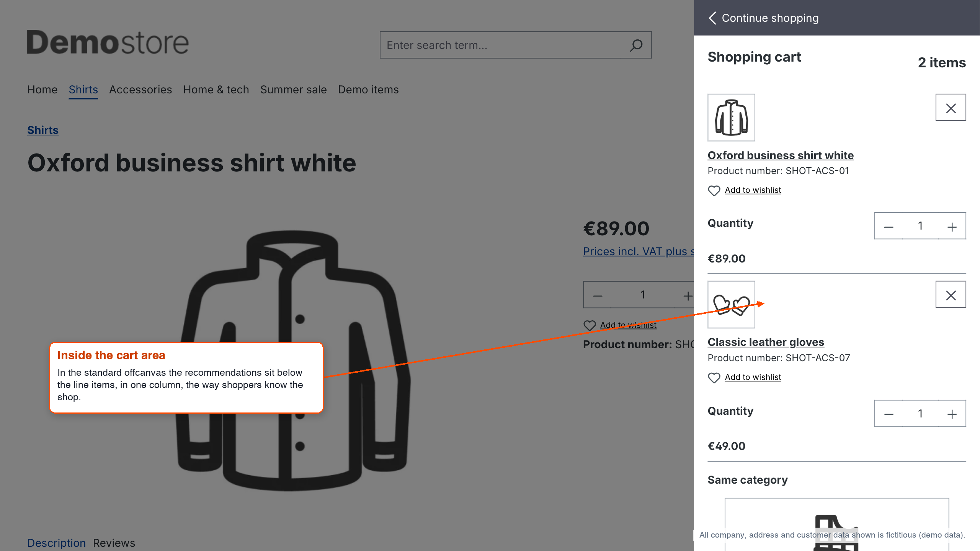This screenshot has height=551, width=980.
Task: Open the Oxford shirt thumbnail in cart
Action: [731, 117]
